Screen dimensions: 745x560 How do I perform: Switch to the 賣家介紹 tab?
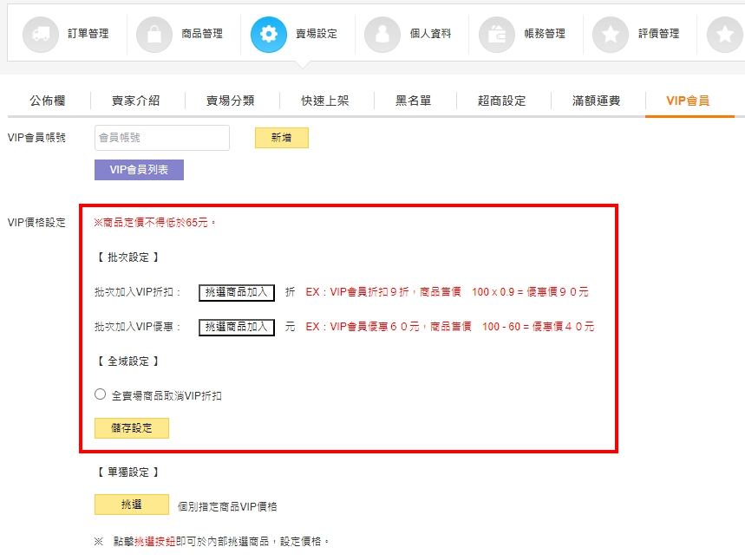click(136, 101)
